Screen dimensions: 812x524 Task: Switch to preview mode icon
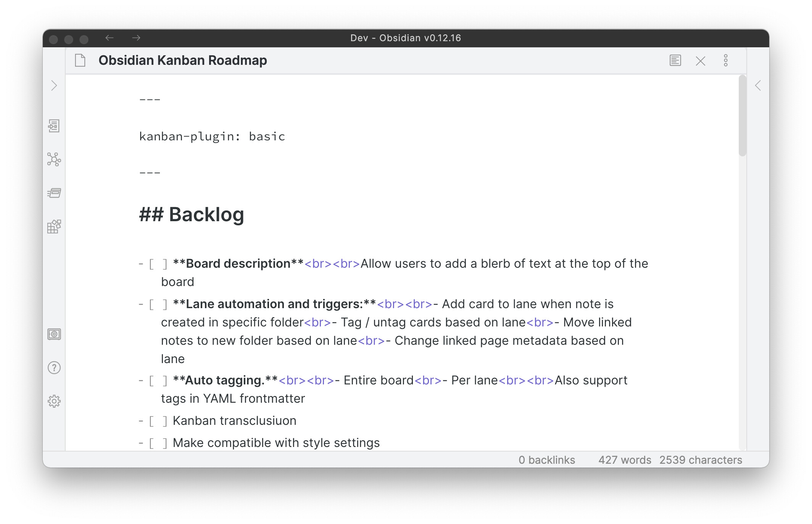pos(675,61)
